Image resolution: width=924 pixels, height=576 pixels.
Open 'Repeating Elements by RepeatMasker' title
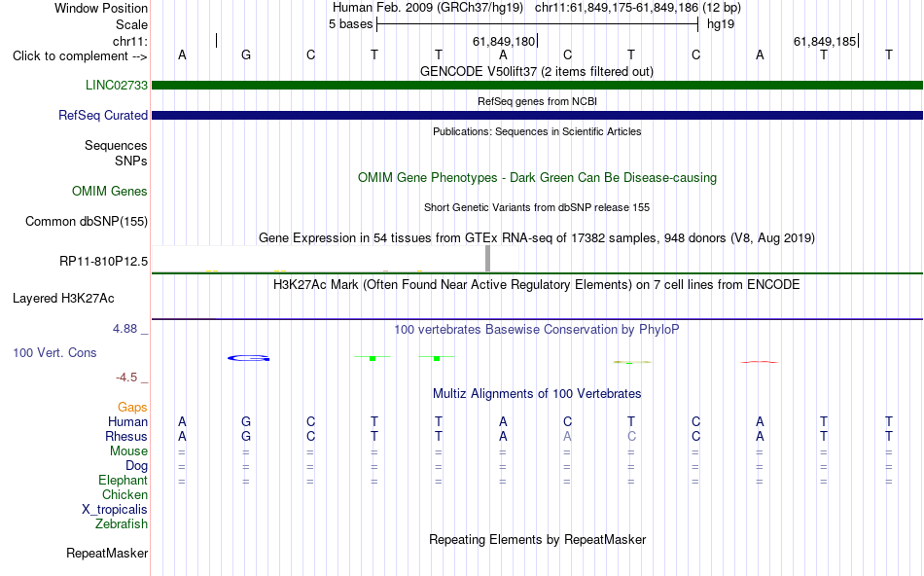(537, 539)
